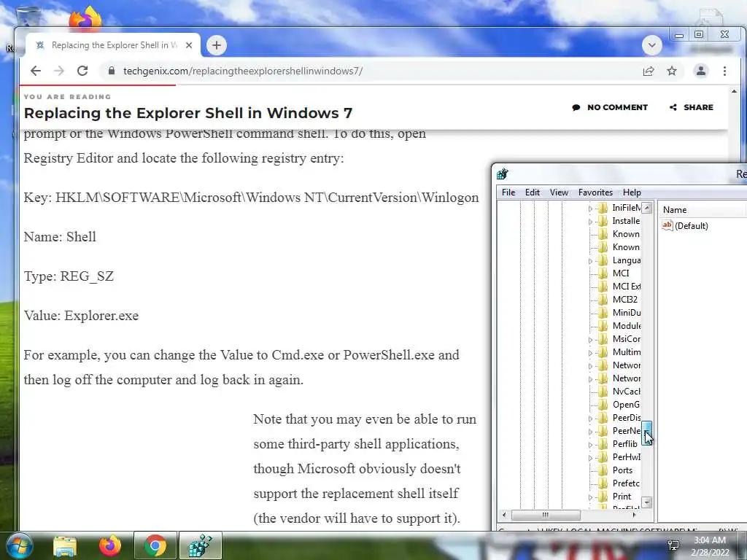Image resolution: width=747 pixels, height=560 pixels.
Task: Click the SHARE button on the article
Action: tap(692, 107)
